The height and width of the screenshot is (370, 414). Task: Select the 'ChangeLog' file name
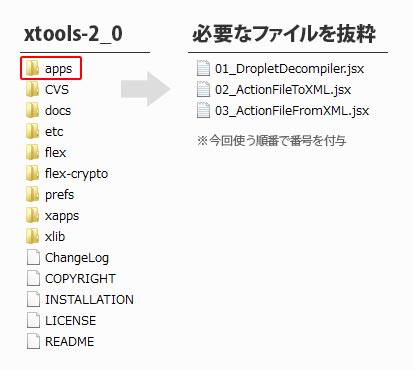coord(77,258)
